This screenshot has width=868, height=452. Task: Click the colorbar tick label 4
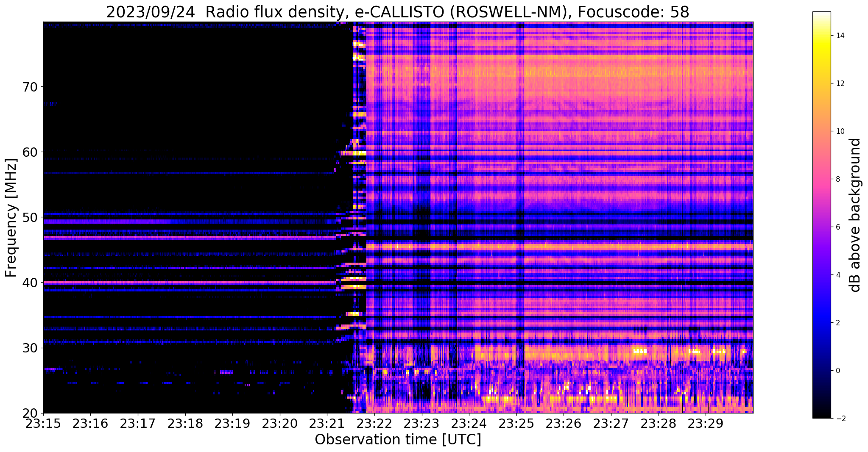tap(837, 275)
